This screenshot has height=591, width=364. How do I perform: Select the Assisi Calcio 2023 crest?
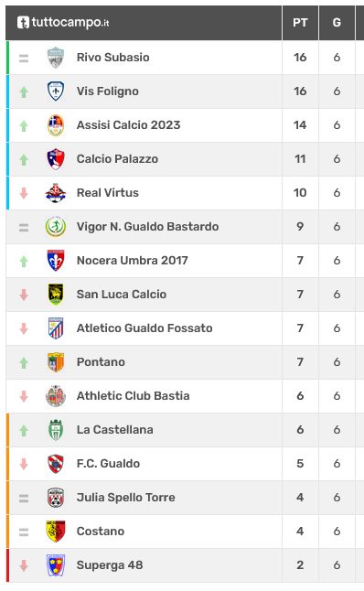click(x=56, y=125)
